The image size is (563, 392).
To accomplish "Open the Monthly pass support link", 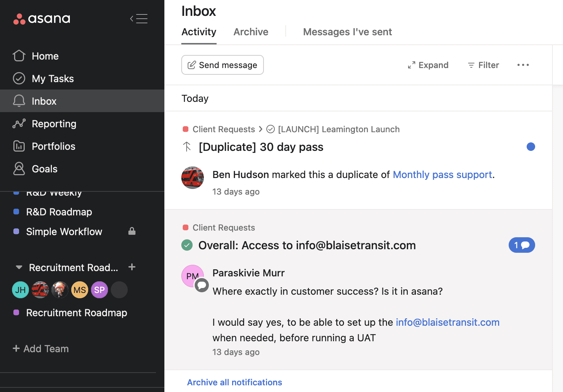I will click(x=442, y=174).
